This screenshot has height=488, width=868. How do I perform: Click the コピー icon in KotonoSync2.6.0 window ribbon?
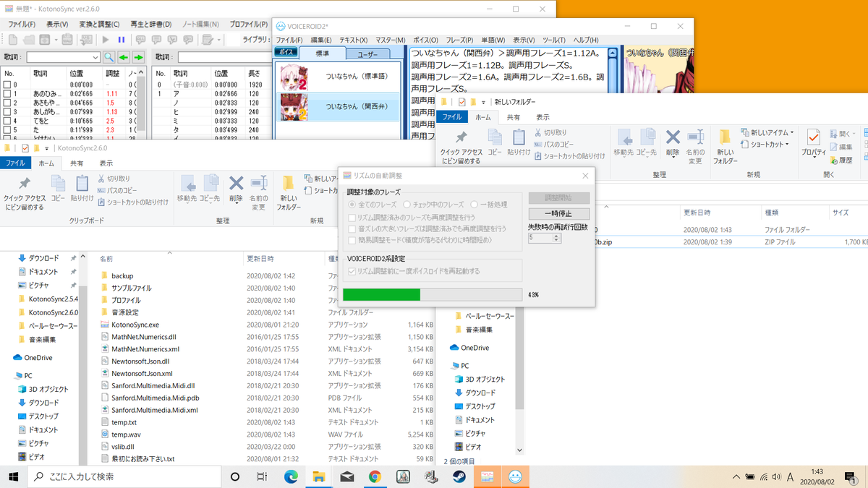[x=58, y=184]
